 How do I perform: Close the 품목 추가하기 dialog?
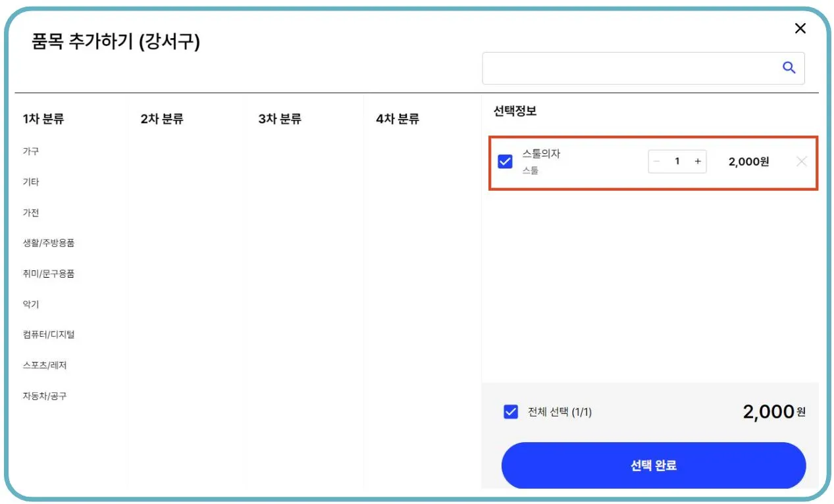pyautogui.click(x=800, y=28)
